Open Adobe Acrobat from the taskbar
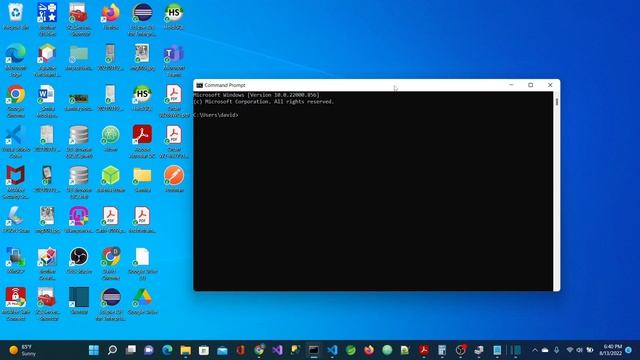640x360 pixels. click(x=424, y=350)
